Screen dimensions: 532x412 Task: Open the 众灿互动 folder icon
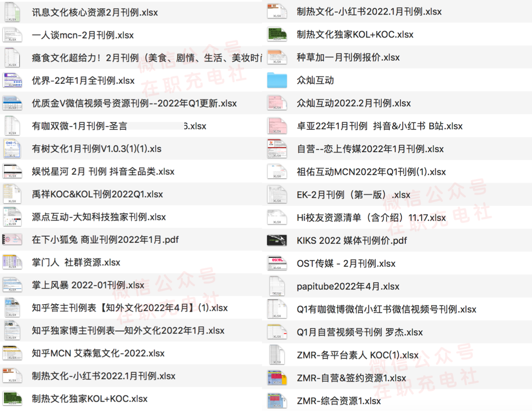click(277, 80)
